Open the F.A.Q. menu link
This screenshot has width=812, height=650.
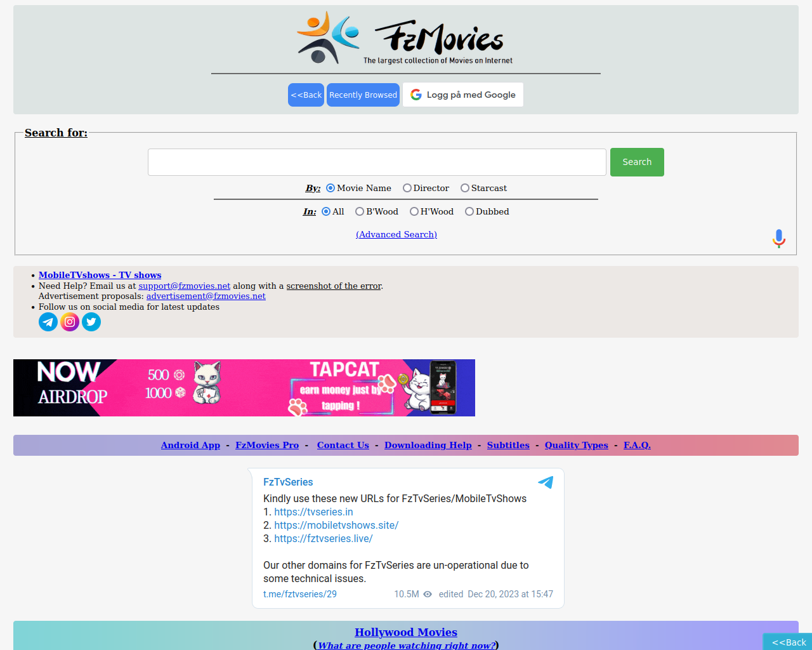pos(637,445)
